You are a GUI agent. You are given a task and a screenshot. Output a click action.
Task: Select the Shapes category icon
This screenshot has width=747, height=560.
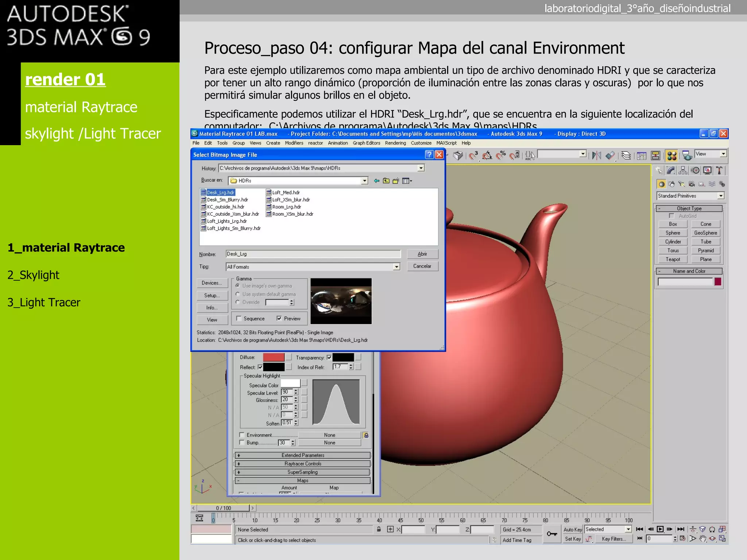pos(671,184)
